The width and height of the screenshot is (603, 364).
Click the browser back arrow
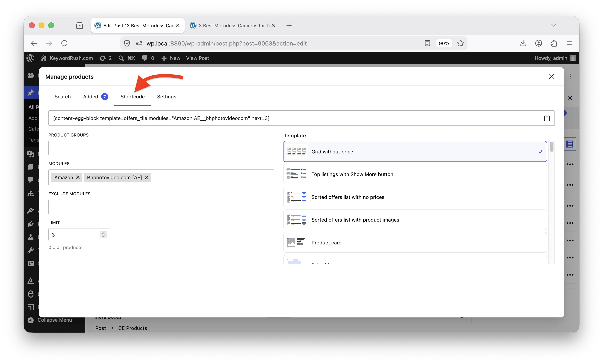(x=34, y=43)
